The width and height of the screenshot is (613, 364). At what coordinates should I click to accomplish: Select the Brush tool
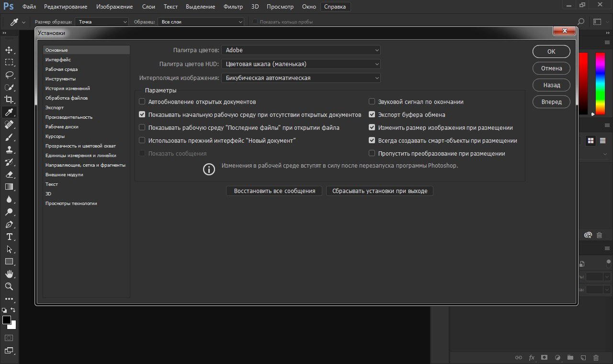coord(9,137)
